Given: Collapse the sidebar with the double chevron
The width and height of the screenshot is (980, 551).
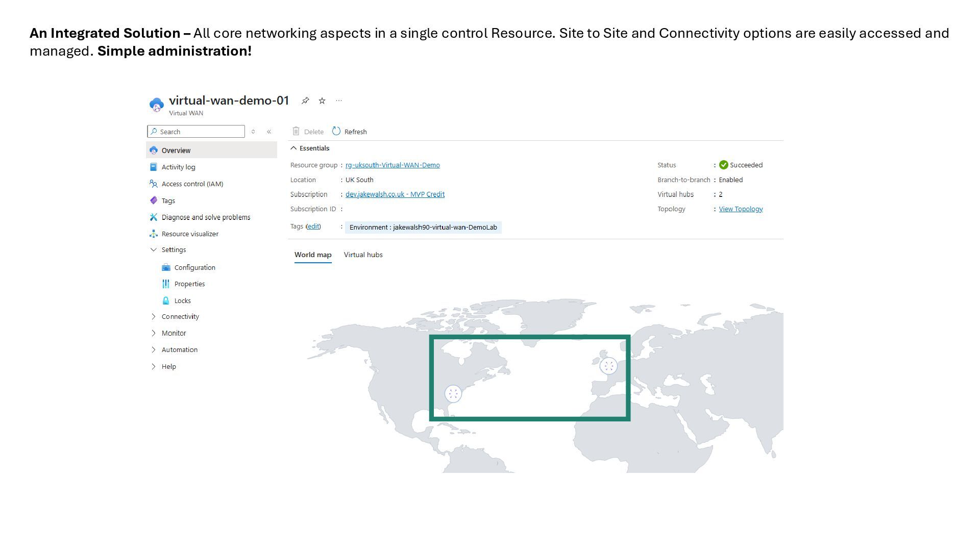Looking at the screenshot, I should (269, 132).
